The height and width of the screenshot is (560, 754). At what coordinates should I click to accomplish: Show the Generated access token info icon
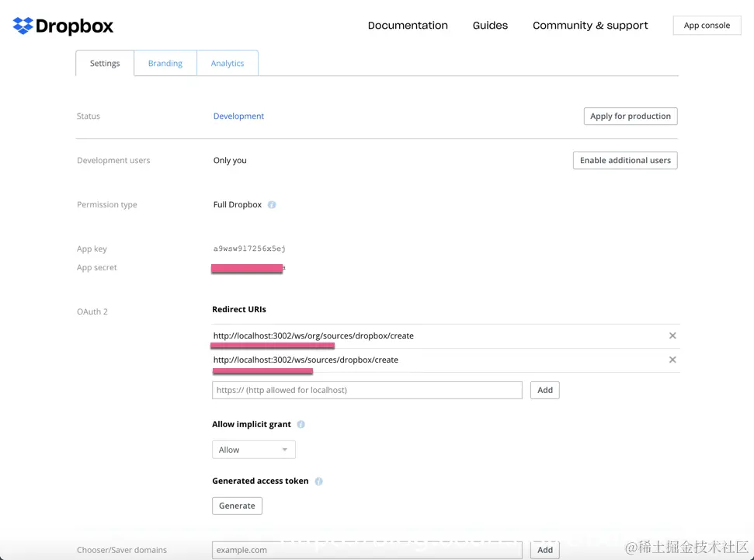pos(319,481)
